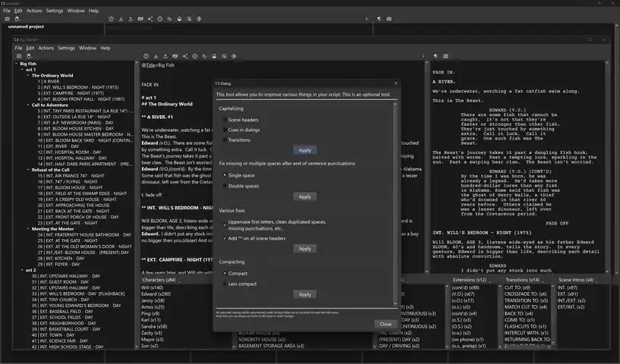The image size is (620, 364).
Task: Collapse the Meeting the Mentor section
Action: 28,229
